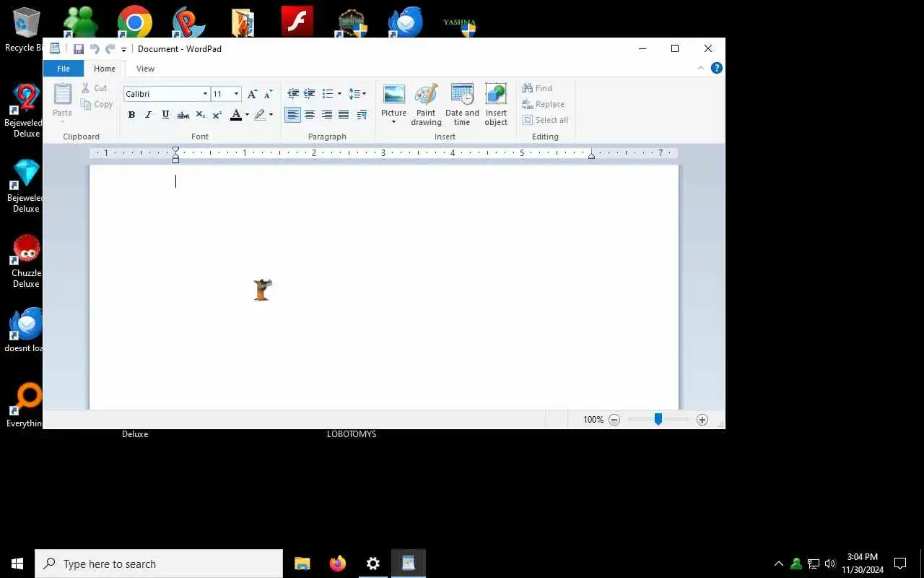Expand the Picture dropdown arrow
The height and width of the screenshot is (578, 924).
pyautogui.click(x=393, y=122)
